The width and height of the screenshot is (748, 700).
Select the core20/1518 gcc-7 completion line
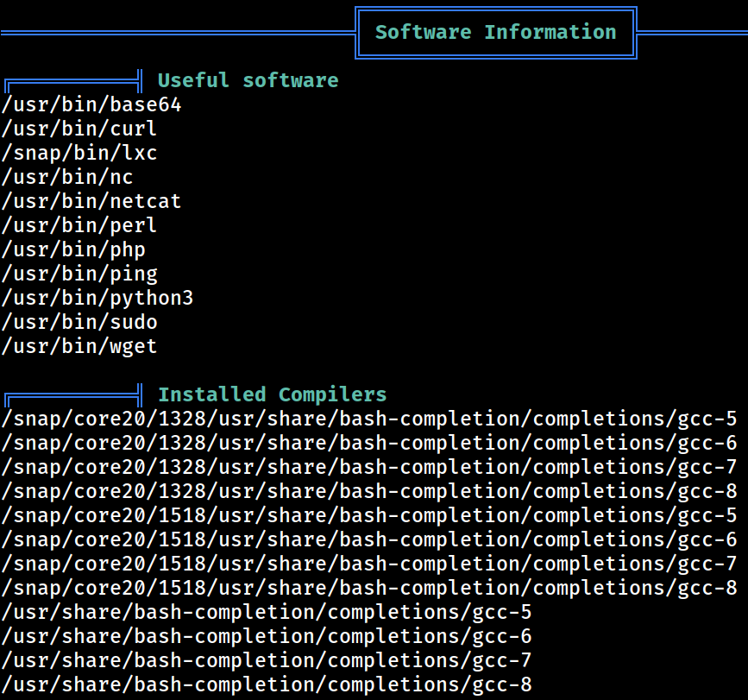pyautogui.click(x=369, y=564)
